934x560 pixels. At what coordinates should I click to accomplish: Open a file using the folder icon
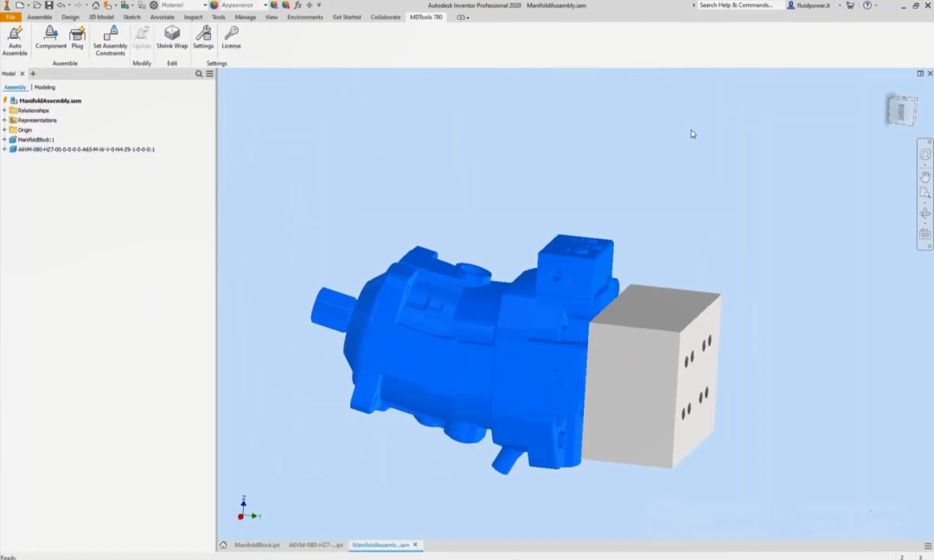click(37, 5)
